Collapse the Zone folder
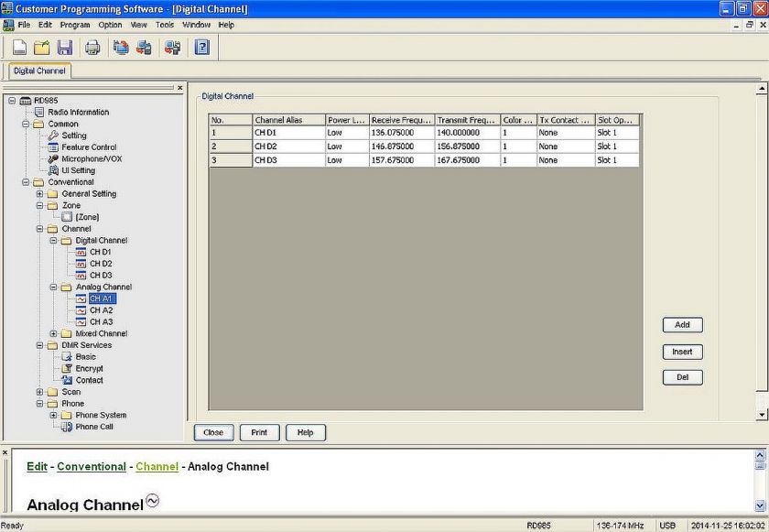Viewport: 769px width, 532px height. [39, 205]
